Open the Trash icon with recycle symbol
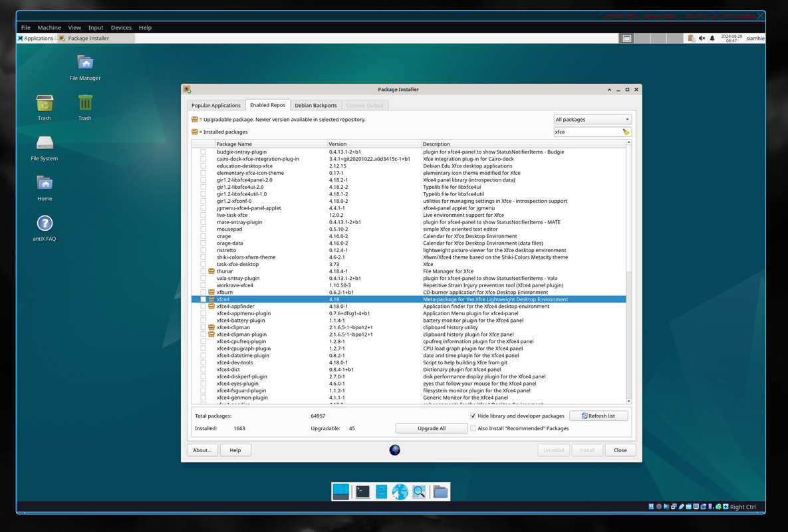The image size is (788, 532). (45, 108)
